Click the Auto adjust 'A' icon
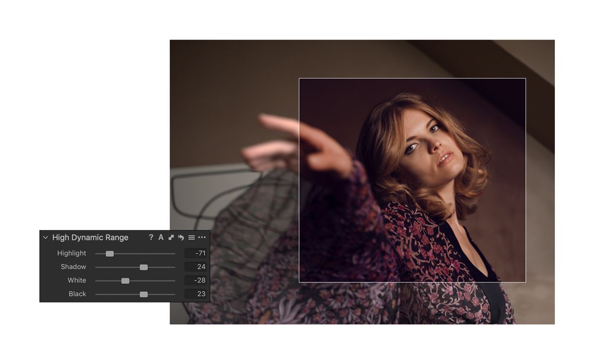The height and width of the screenshot is (364, 594). [161, 237]
